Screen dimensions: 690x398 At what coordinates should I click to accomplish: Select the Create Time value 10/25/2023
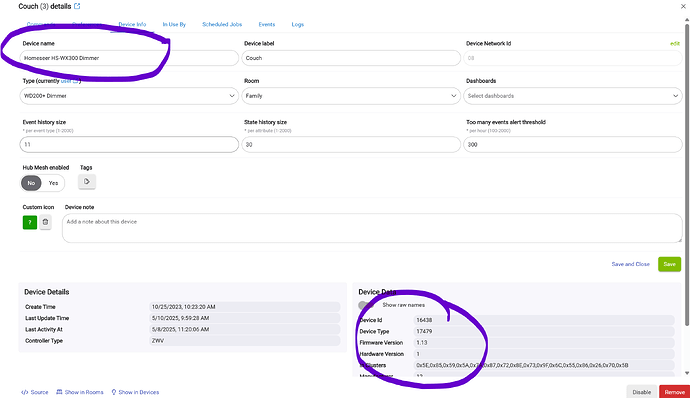coord(245,307)
